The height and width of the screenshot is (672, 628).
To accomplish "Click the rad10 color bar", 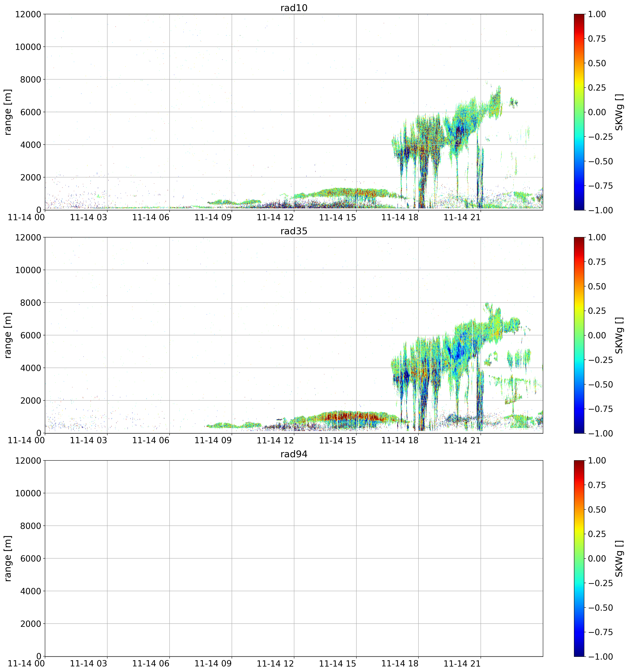I will (579, 112).
